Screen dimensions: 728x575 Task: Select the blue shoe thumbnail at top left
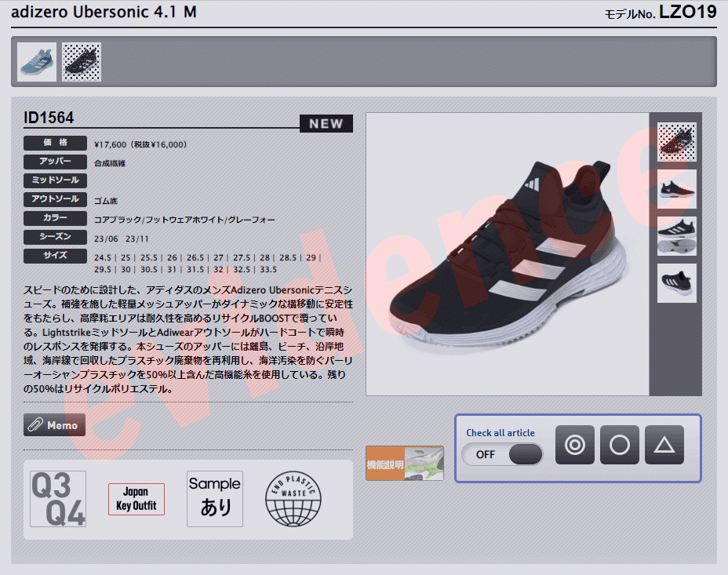point(38,61)
